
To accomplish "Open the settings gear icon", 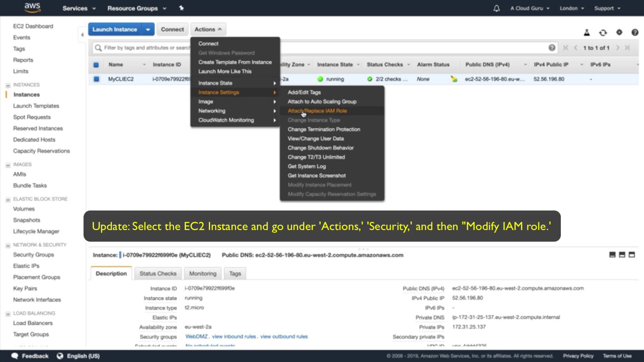I will pos(619,32).
